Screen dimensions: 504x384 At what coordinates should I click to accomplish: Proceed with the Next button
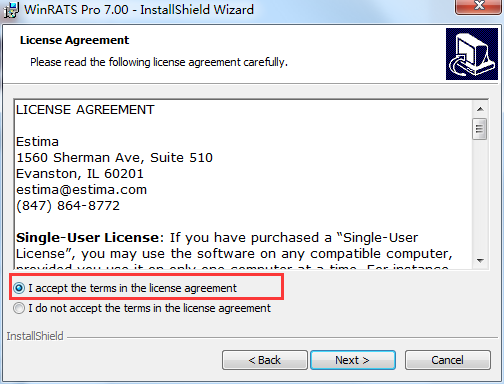[353, 360]
